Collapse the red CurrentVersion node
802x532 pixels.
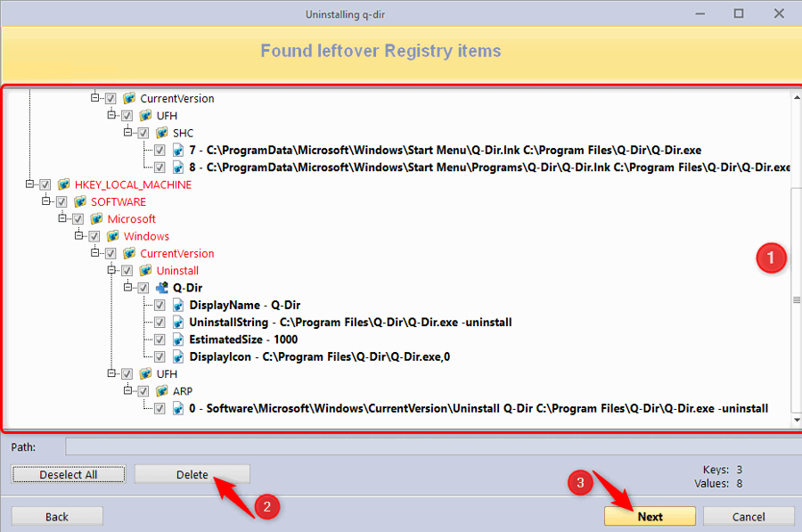click(95, 253)
